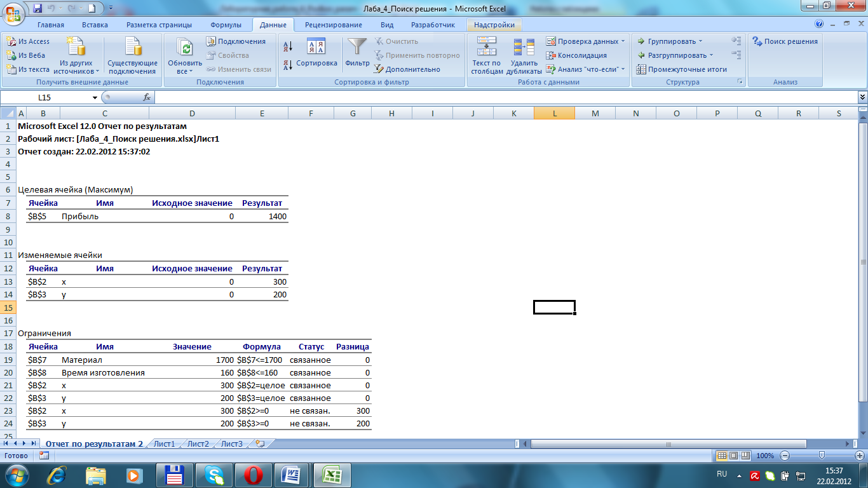
Task: Select row 15 header
Action: [8, 308]
